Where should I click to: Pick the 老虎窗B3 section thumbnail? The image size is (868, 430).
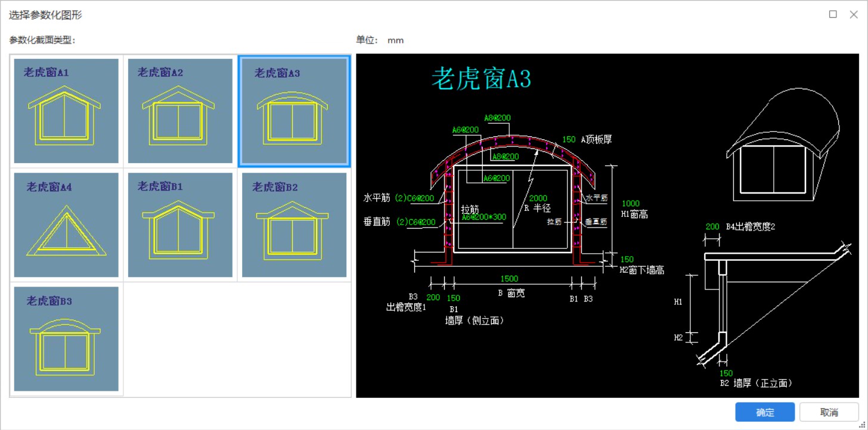tap(66, 339)
